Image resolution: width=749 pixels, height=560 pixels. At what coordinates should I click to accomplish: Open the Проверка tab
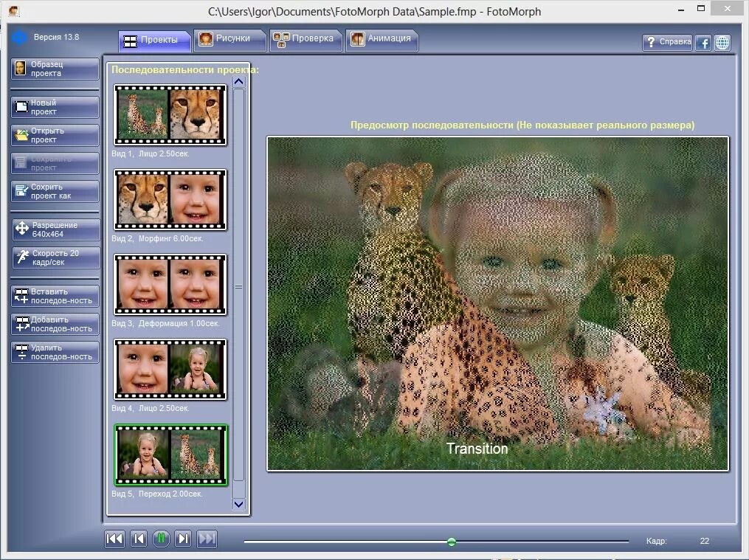pos(306,40)
